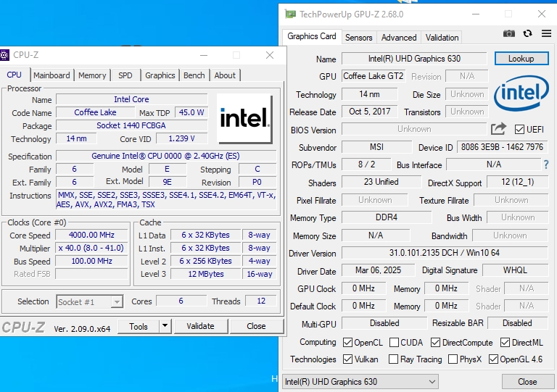Toggle the DirectCompute checkbox
The image size is (557, 392).
435,342
